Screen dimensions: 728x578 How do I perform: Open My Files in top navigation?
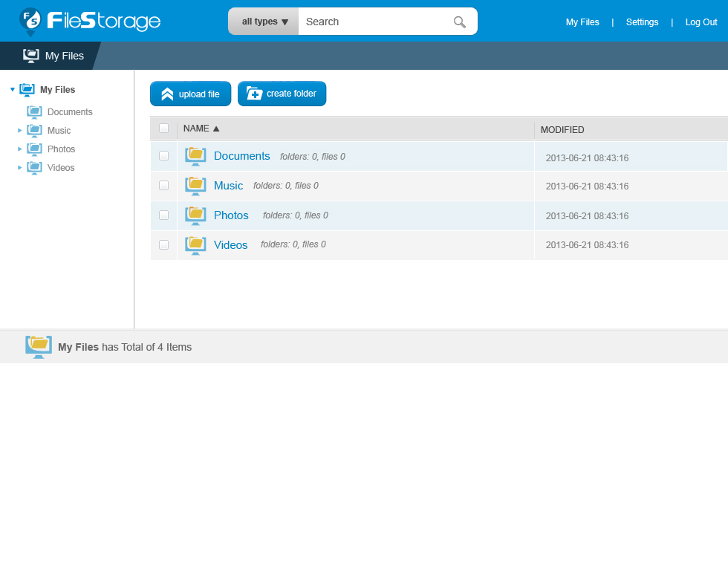tap(582, 22)
